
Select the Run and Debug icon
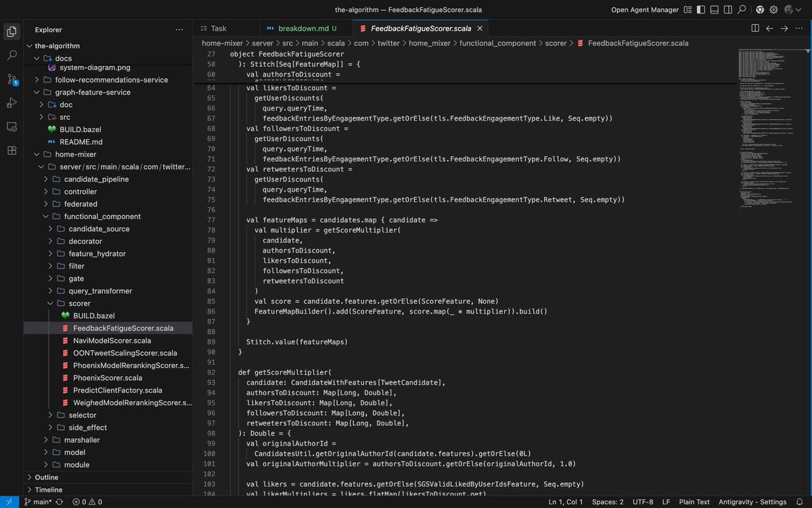[12, 103]
